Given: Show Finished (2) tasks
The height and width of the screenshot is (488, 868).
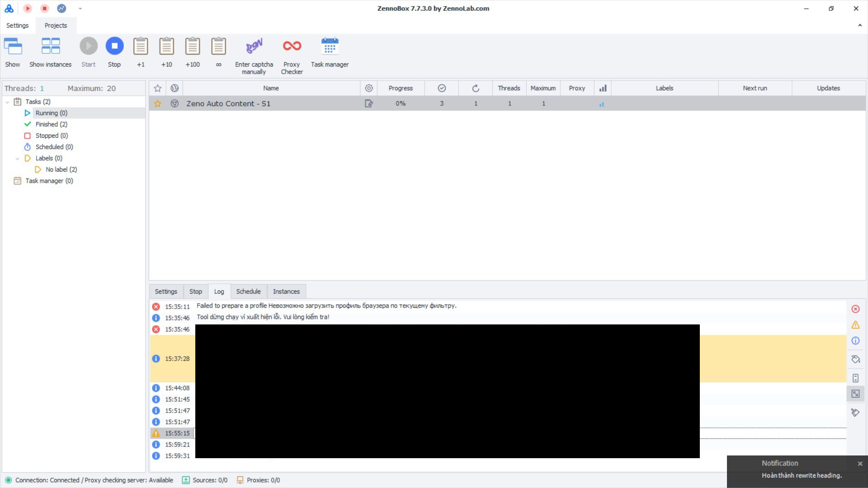Looking at the screenshot, I should click(x=51, y=124).
